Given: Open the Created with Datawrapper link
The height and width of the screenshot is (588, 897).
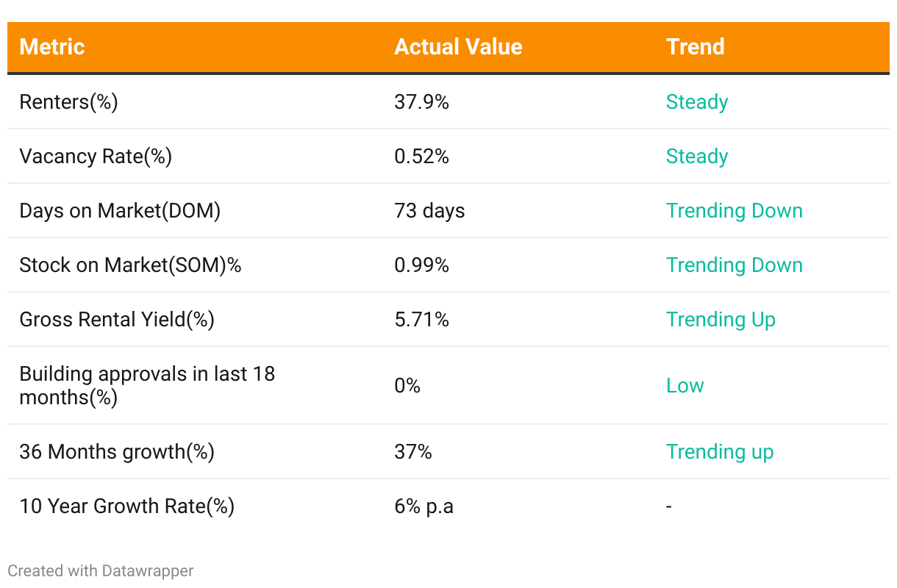Looking at the screenshot, I should [101, 570].
